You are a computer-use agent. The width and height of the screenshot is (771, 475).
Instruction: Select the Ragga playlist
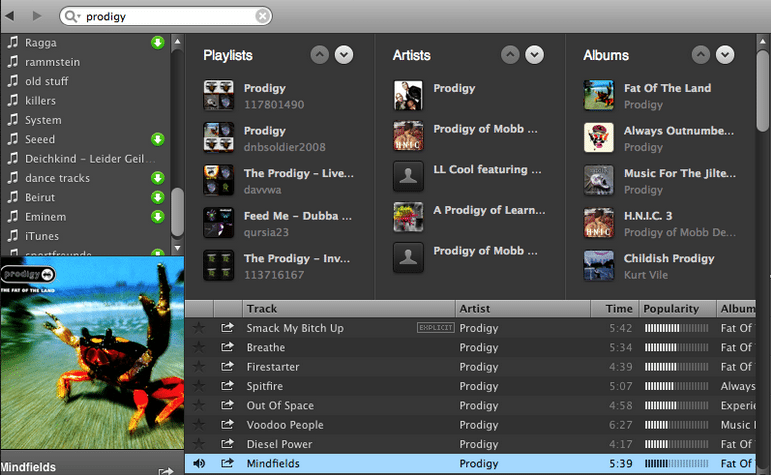pos(41,43)
